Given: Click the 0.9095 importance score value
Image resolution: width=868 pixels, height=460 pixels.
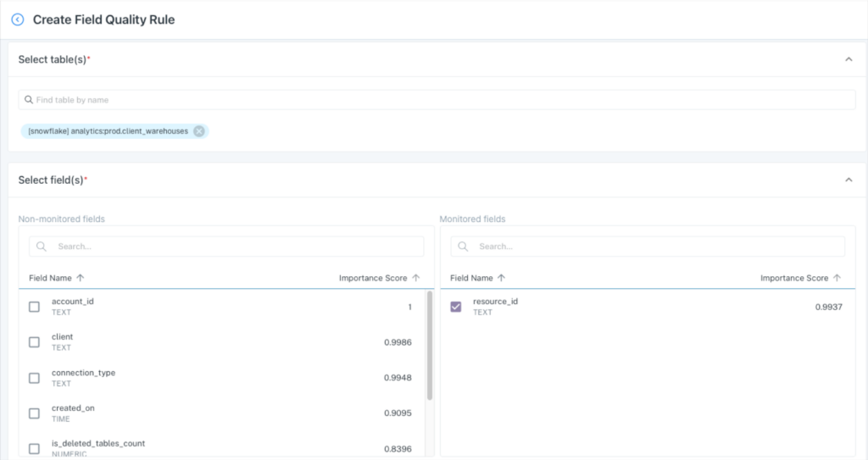Looking at the screenshot, I should click(x=398, y=413).
